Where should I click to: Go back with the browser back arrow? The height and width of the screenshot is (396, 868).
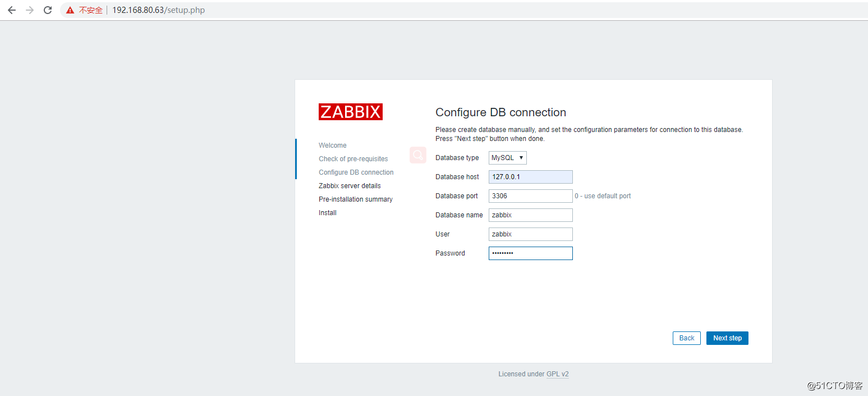click(x=12, y=10)
